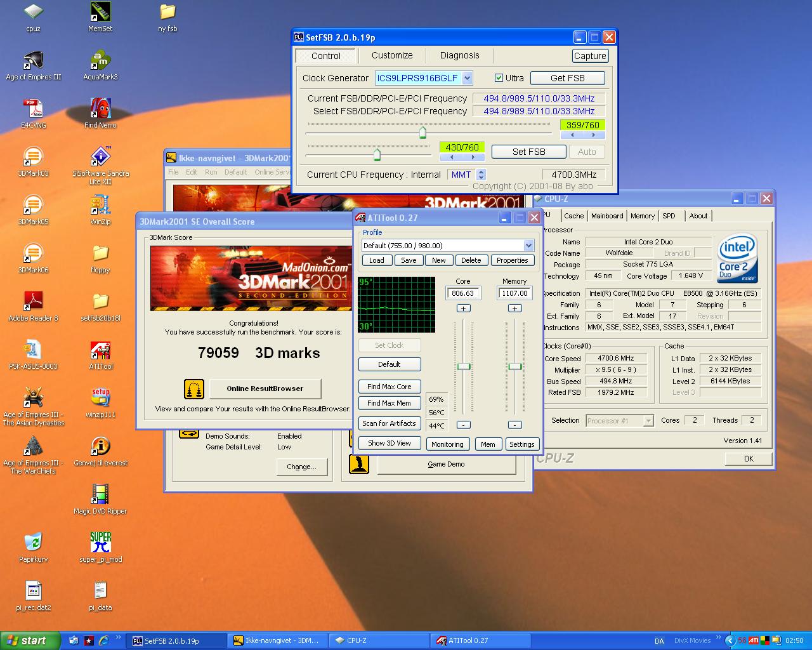Open the pi_data text file

pyautogui.click(x=100, y=596)
